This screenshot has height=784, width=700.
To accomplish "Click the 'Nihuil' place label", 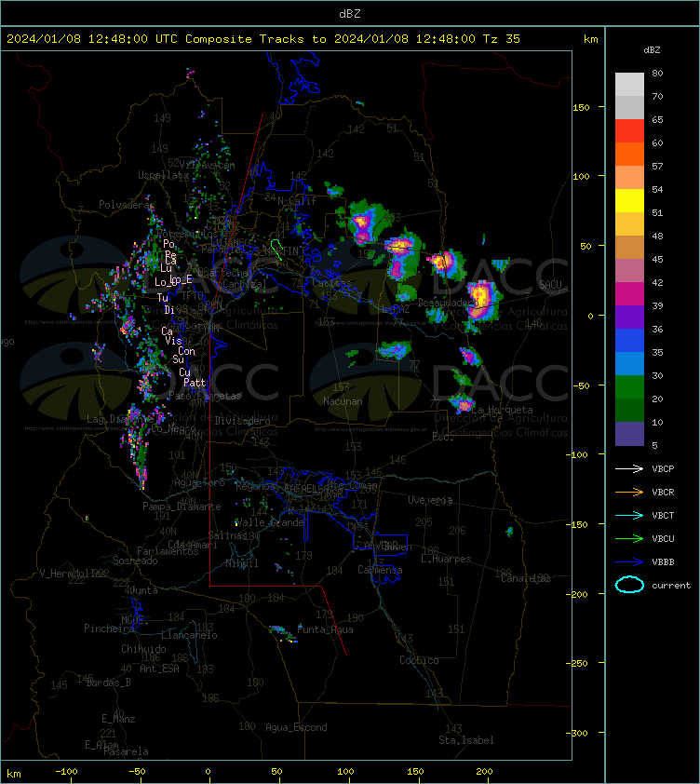I will 242,563.
